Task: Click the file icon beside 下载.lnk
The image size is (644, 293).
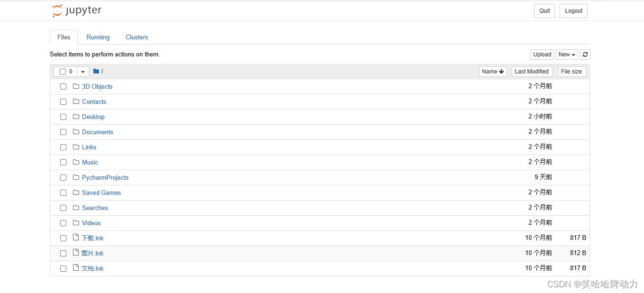Action: [76, 238]
